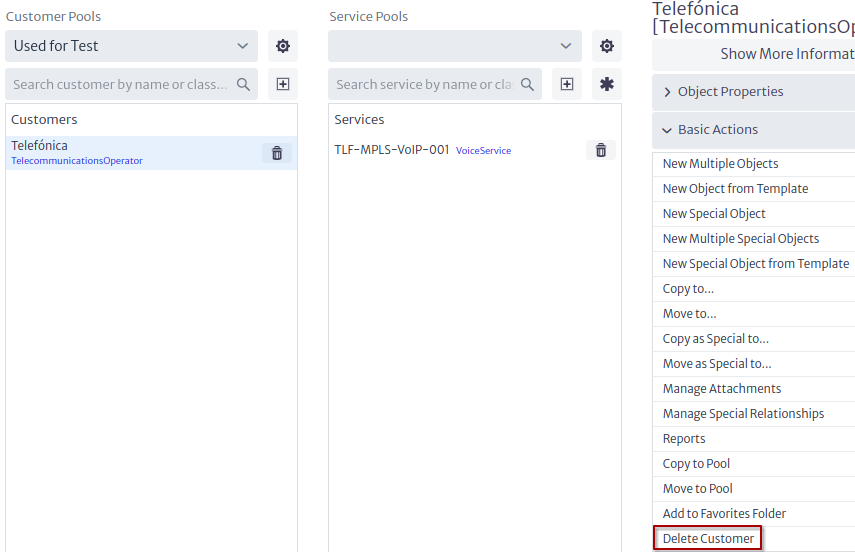Focus the customer search input field
Viewport: 855px width, 552px height.
click(120, 85)
